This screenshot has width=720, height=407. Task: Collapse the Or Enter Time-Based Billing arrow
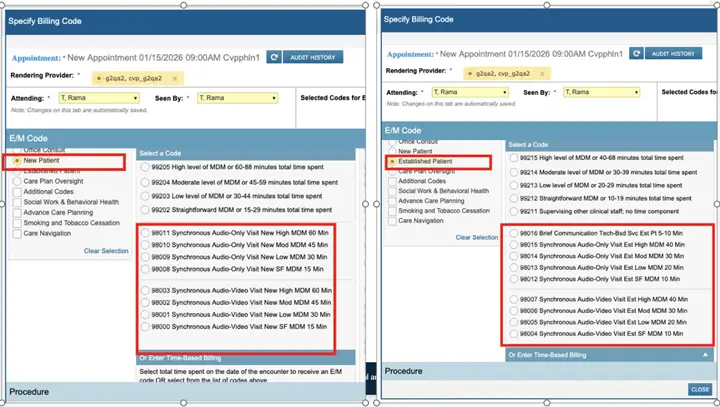pos(703,354)
